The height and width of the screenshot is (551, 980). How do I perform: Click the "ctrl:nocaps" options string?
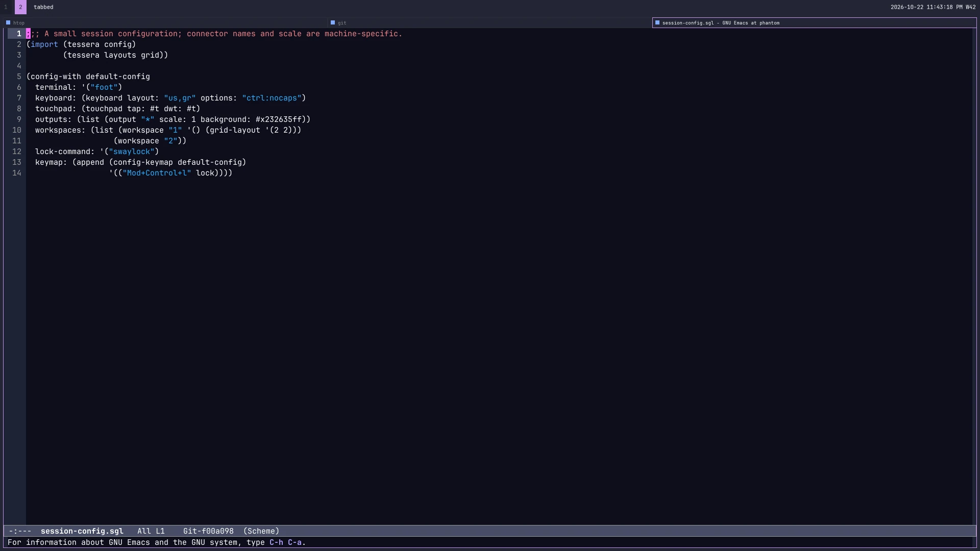click(x=272, y=98)
